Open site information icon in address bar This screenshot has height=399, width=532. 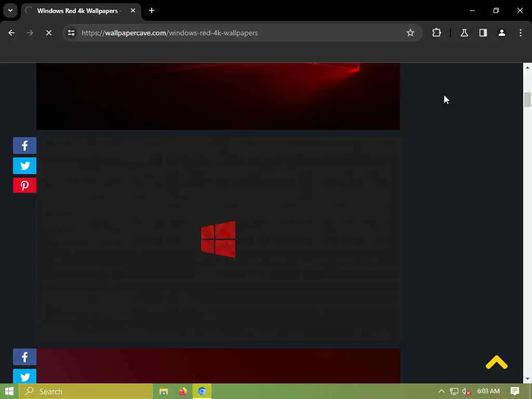(x=71, y=33)
